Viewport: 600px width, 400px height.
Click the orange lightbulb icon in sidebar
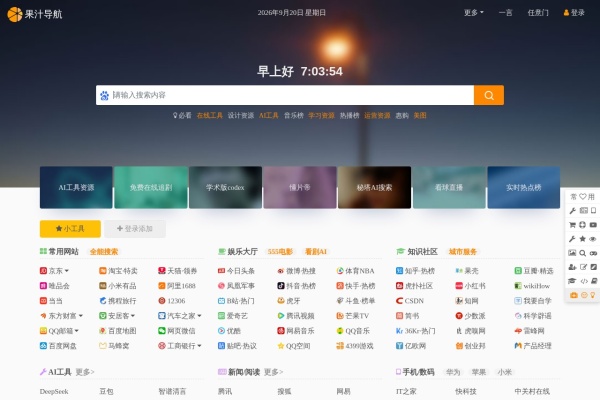point(593,295)
